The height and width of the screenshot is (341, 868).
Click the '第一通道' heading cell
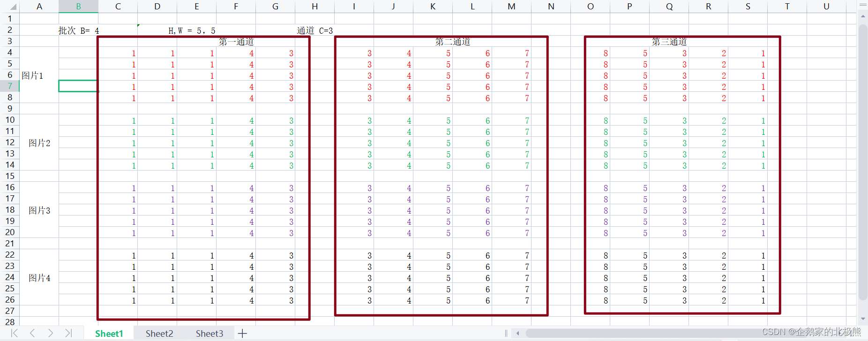tap(236, 42)
